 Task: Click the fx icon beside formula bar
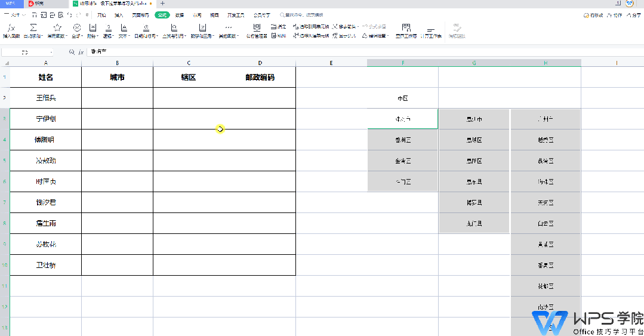(x=81, y=52)
